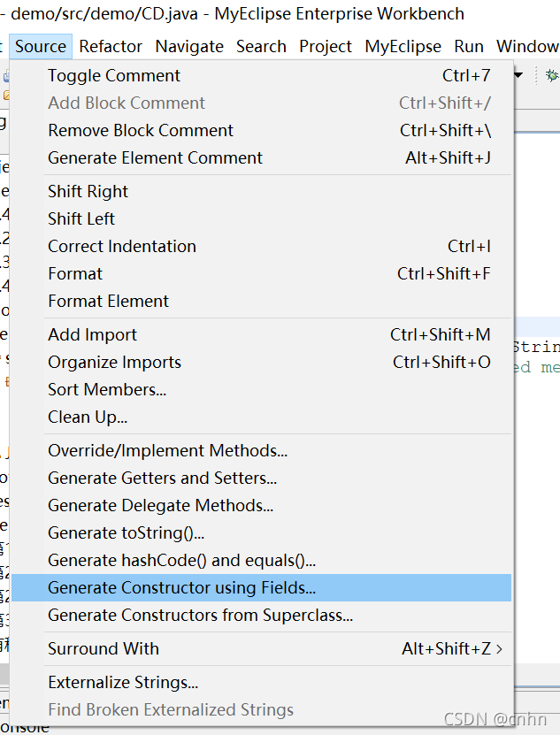
Task: Open the MyEclipse menu
Action: click(x=403, y=46)
